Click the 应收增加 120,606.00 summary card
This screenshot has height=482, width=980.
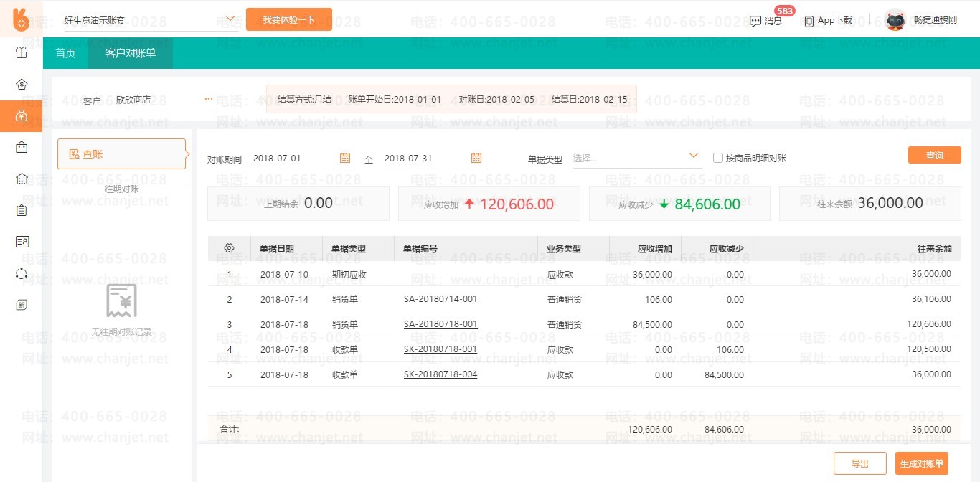tap(489, 204)
